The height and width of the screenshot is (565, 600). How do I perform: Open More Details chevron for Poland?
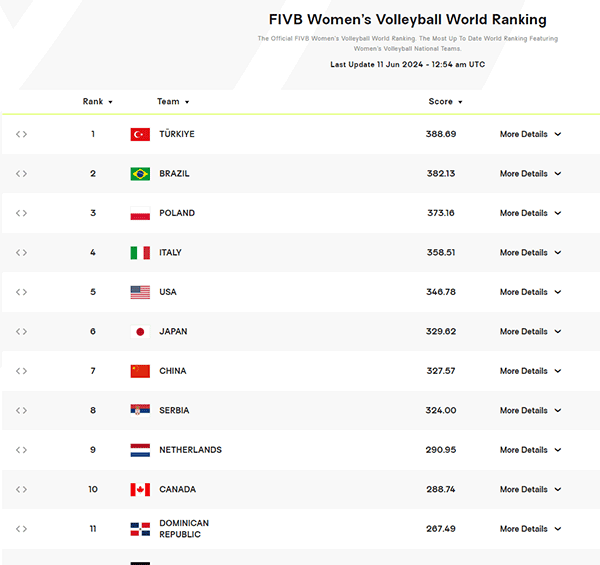coord(558,213)
